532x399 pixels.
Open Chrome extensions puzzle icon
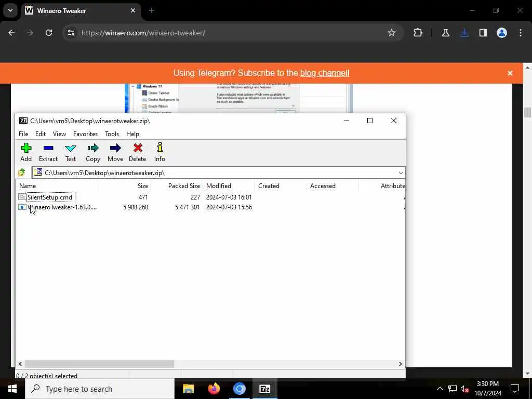click(418, 33)
